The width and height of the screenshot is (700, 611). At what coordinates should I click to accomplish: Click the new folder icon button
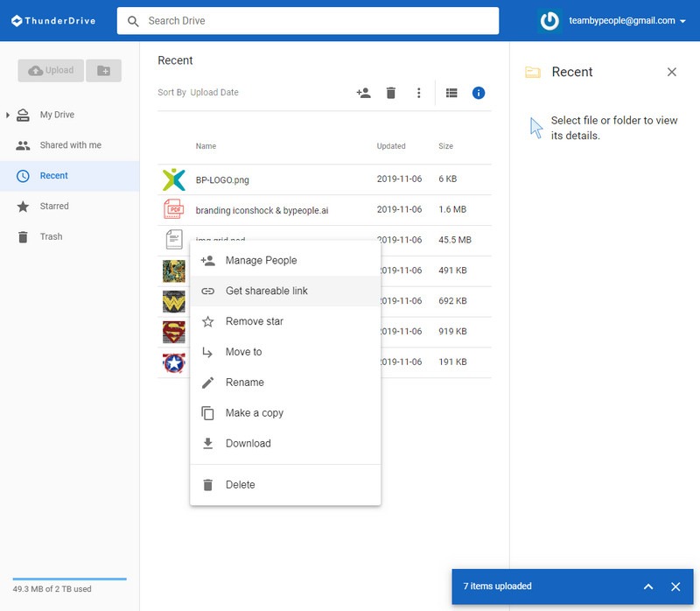pos(103,71)
